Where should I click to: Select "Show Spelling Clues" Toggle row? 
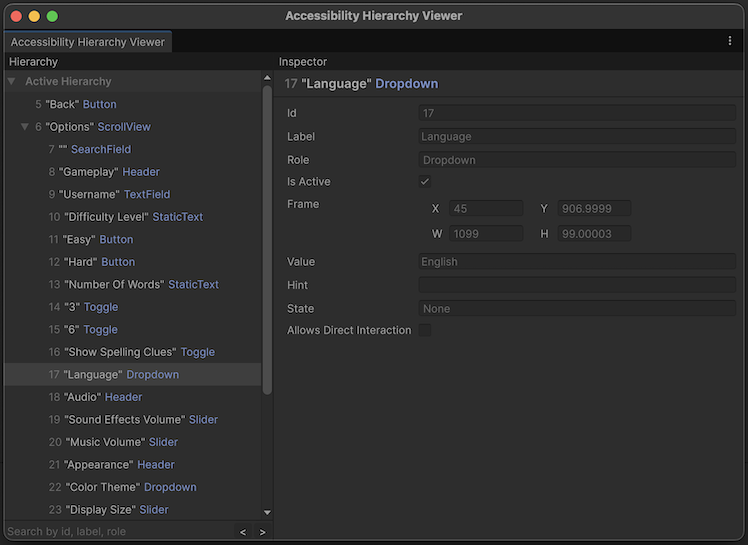pyautogui.click(x=133, y=352)
